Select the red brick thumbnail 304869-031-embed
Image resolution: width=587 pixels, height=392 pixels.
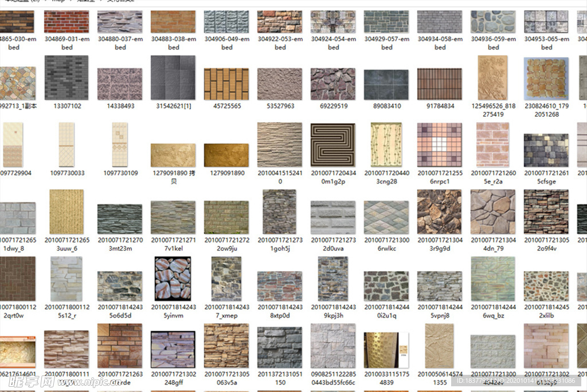click(66, 22)
